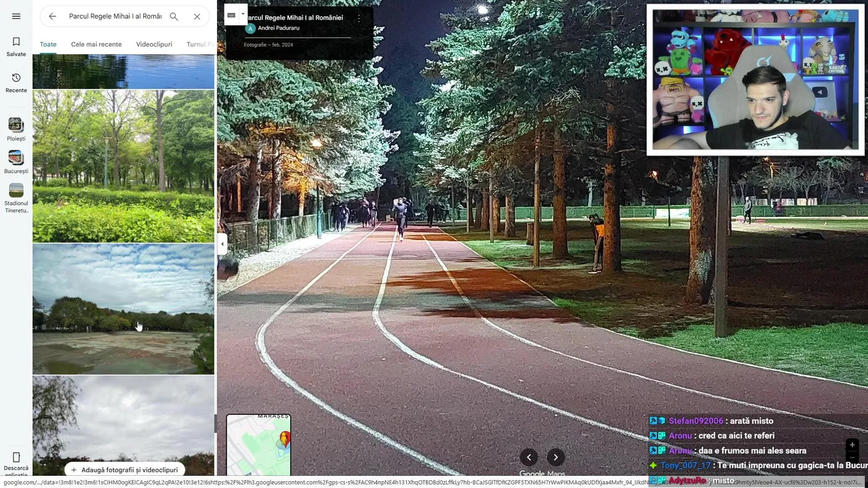
Task: Click Andrei Paduraru's avatar icon
Action: (x=250, y=28)
